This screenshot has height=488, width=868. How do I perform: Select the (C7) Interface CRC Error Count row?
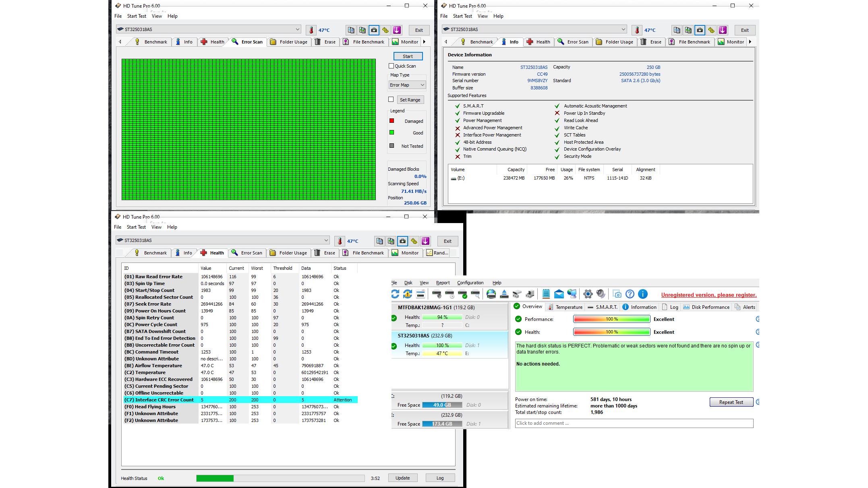coord(240,400)
